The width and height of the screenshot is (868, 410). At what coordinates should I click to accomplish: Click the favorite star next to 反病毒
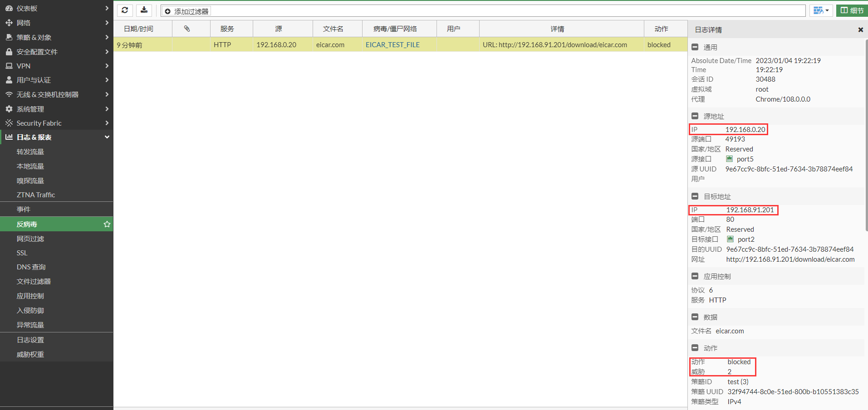coord(107,224)
